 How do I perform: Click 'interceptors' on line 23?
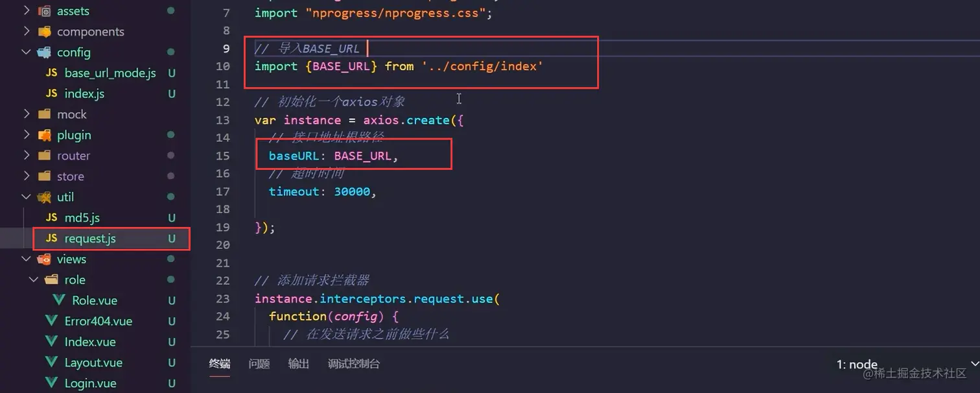click(x=363, y=298)
